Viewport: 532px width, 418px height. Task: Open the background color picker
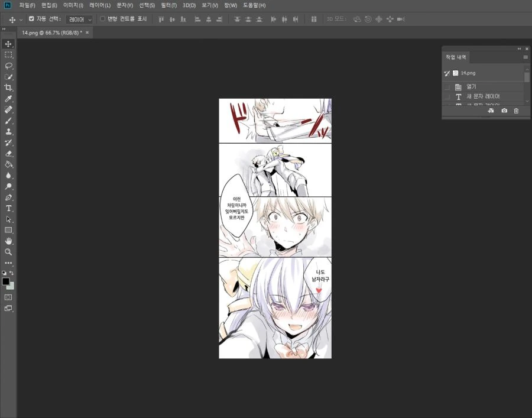pos(12,287)
